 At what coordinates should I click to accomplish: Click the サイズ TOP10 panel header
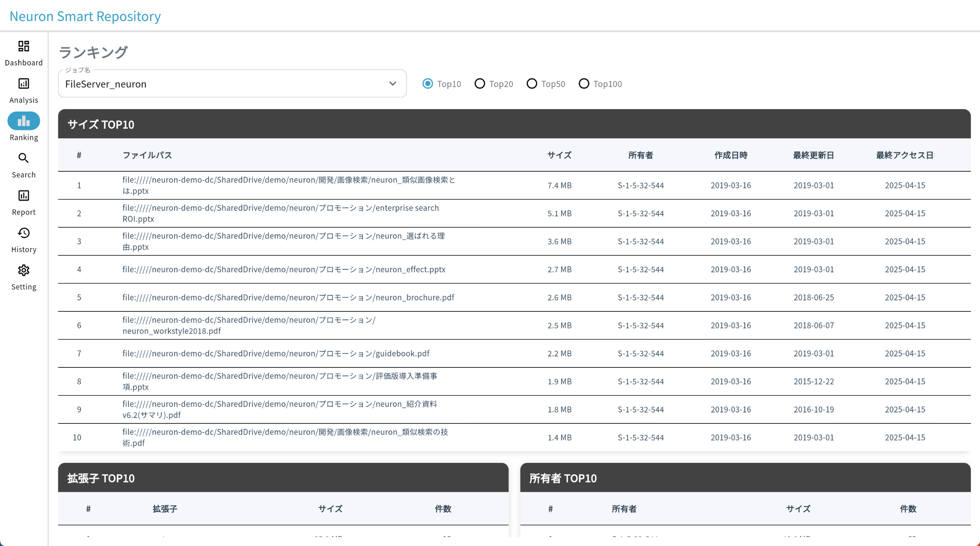pyautogui.click(x=514, y=124)
